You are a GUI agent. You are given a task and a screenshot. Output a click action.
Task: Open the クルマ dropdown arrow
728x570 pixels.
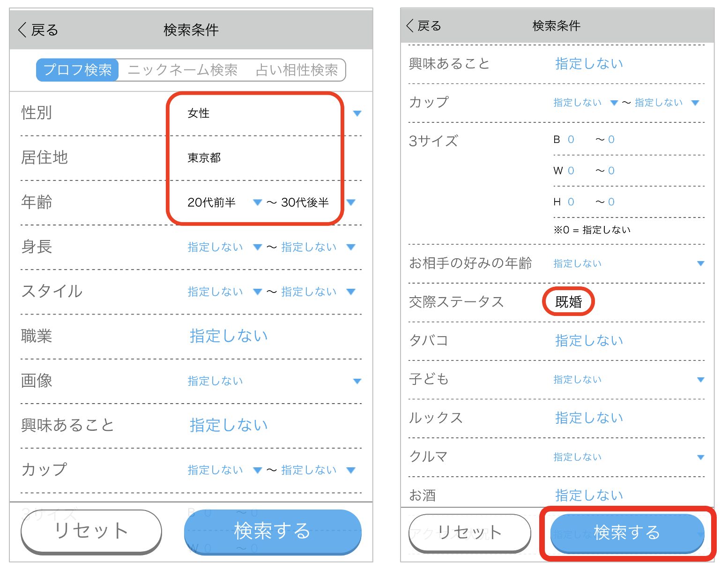pyautogui.click(x=700, y=457)
